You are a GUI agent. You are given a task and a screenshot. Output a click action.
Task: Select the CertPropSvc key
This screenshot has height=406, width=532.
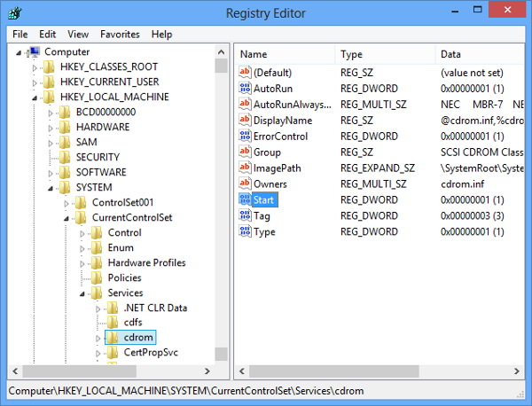151,353
